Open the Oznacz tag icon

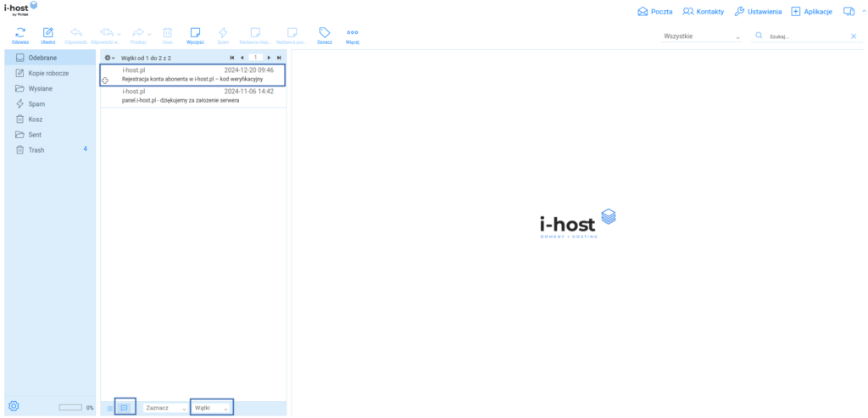click(x=324, y=32)
